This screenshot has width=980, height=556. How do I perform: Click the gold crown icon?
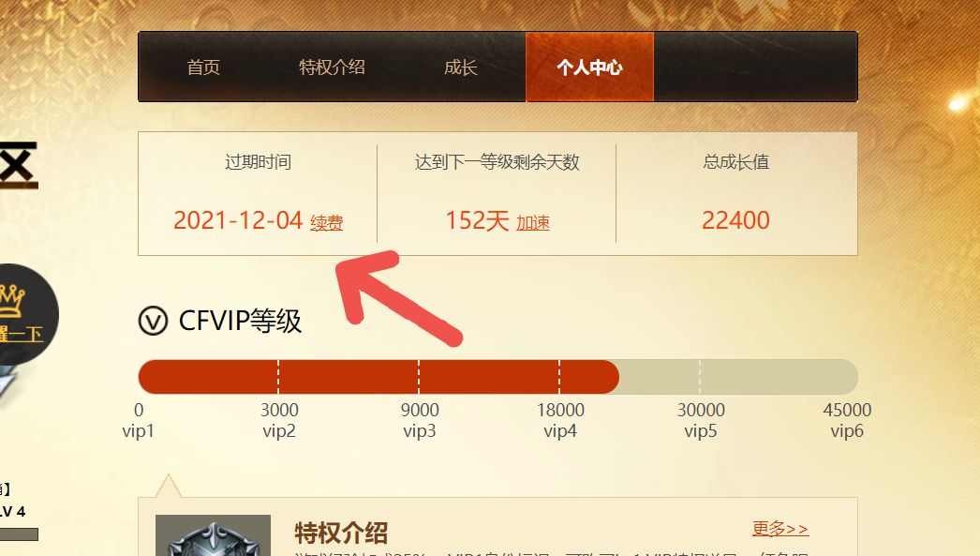[11, 300]
